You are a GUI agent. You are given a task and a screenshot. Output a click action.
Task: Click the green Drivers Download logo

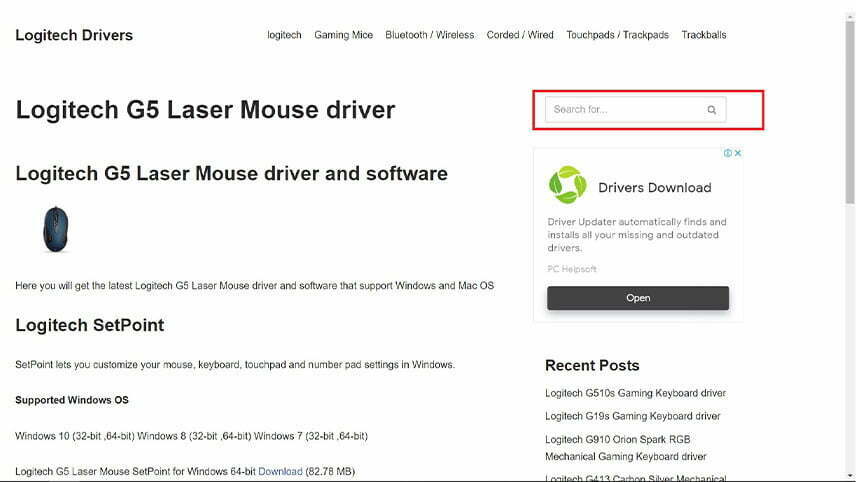[x=568, y=185]
